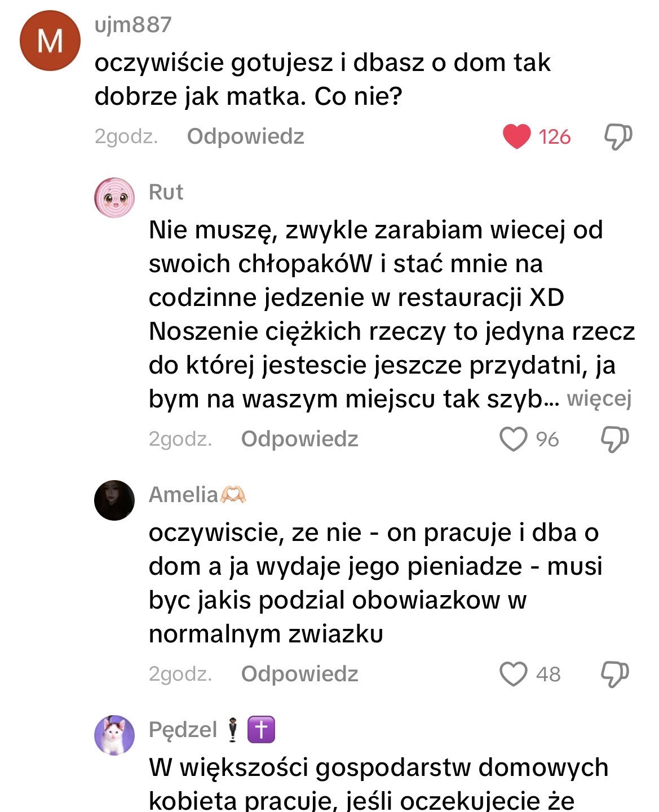659x812 pixels.
Task: Open Amelia's dark profile picture
Action: click(x=114, y=500)
